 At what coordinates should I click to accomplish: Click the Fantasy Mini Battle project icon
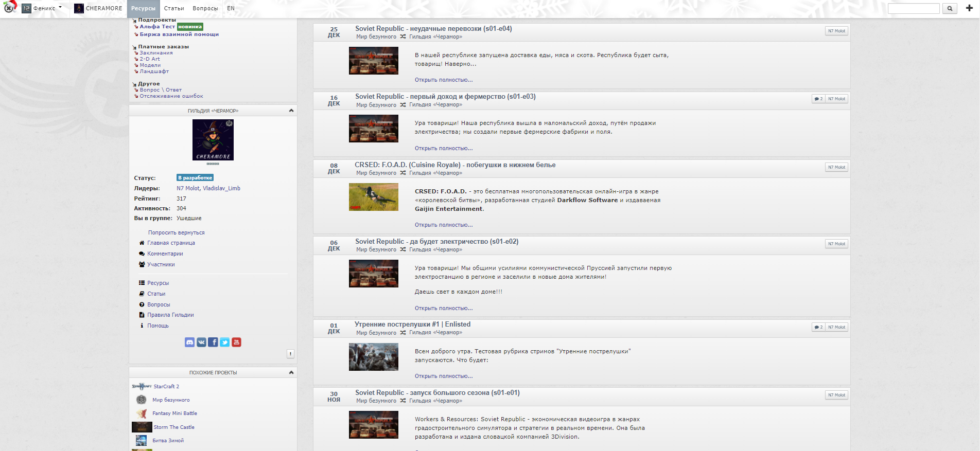(142, 413)
